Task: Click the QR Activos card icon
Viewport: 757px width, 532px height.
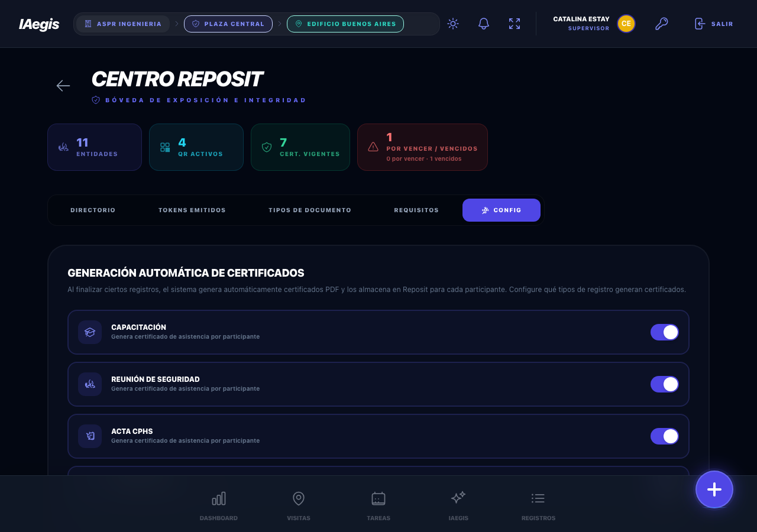Action: (x=165, y=147)
